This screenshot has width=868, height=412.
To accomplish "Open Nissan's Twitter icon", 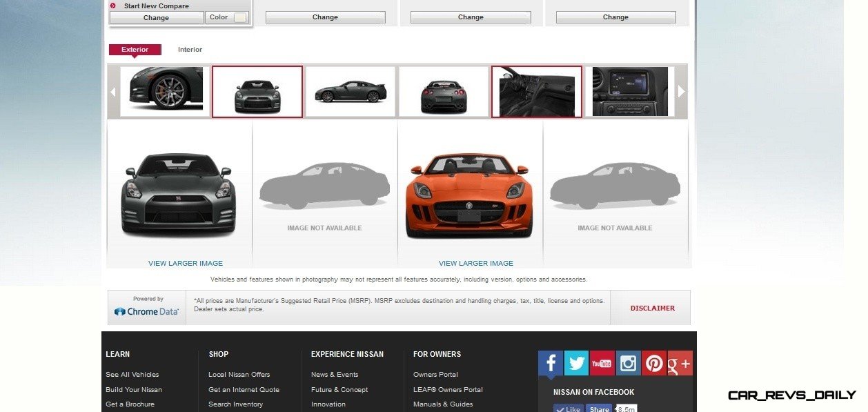I will point(576,363).
